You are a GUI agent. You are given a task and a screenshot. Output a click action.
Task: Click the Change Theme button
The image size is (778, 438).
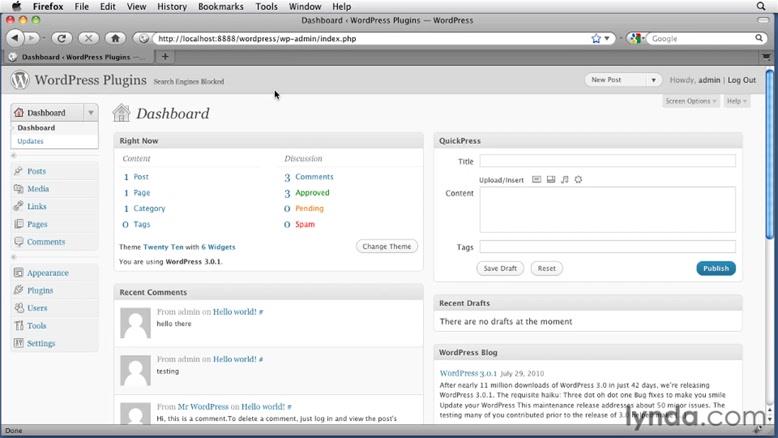(386, 246)
